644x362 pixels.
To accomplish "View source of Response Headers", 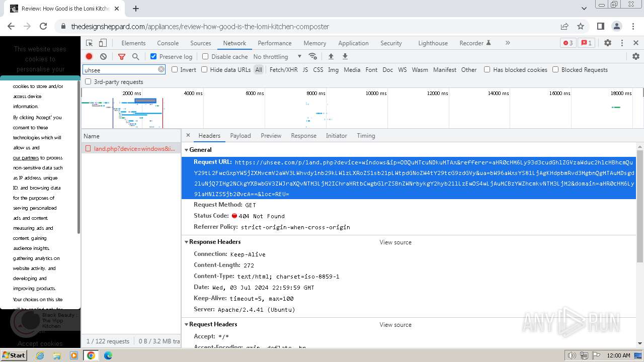I will (x=395, y=242).
